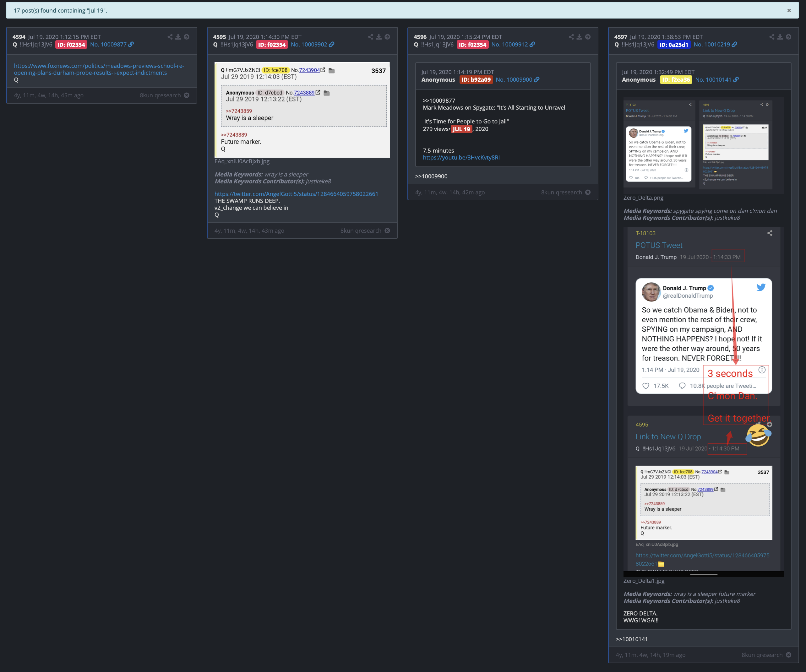806x672 pixels.
Task: Dismiss the "17 post(s) found" alert banner
Action: point(789,11)
